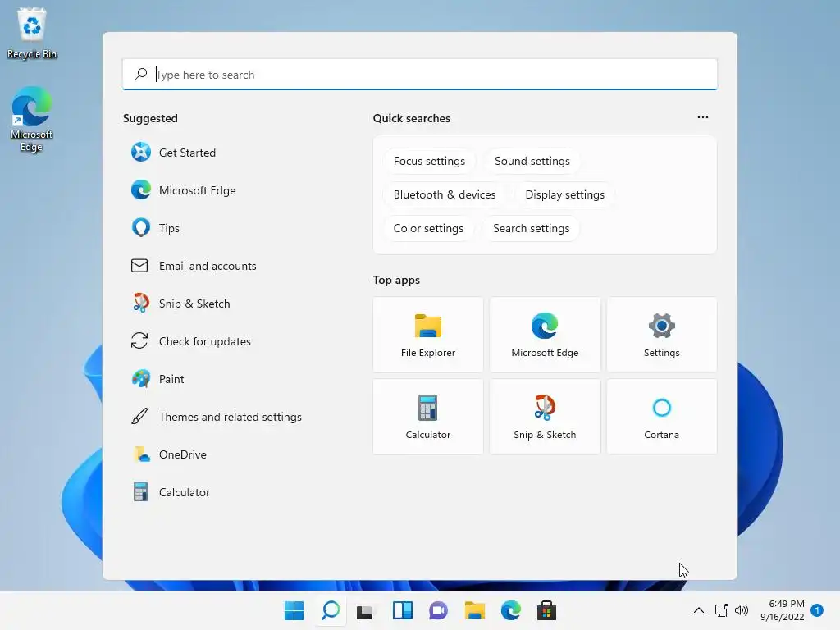Click Focus settings quick search
The width and height of the screenshot is (840, 630).
click(429, 162)
